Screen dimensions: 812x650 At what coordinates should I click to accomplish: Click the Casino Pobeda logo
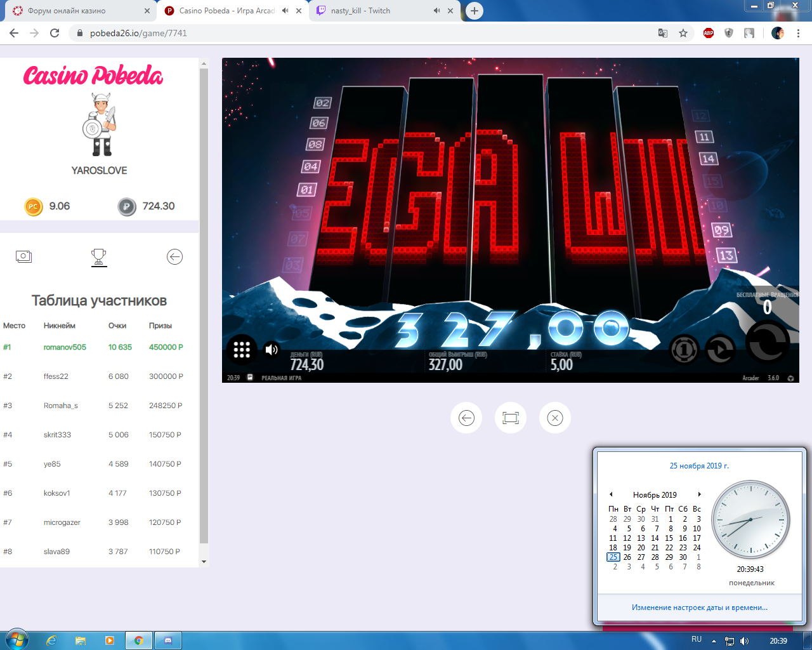[93, 76]
